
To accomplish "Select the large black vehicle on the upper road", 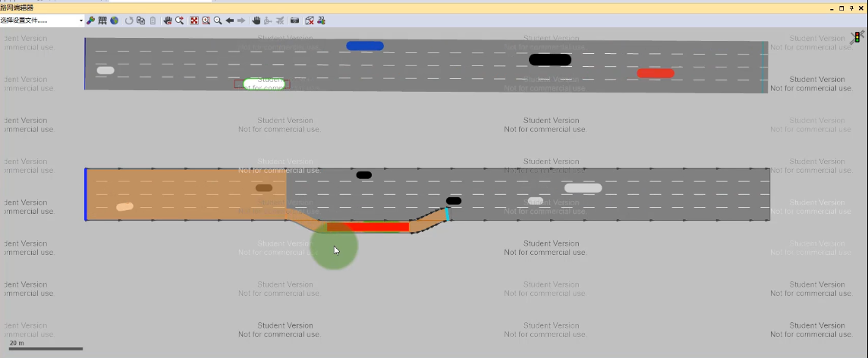I will click(549, 59).
